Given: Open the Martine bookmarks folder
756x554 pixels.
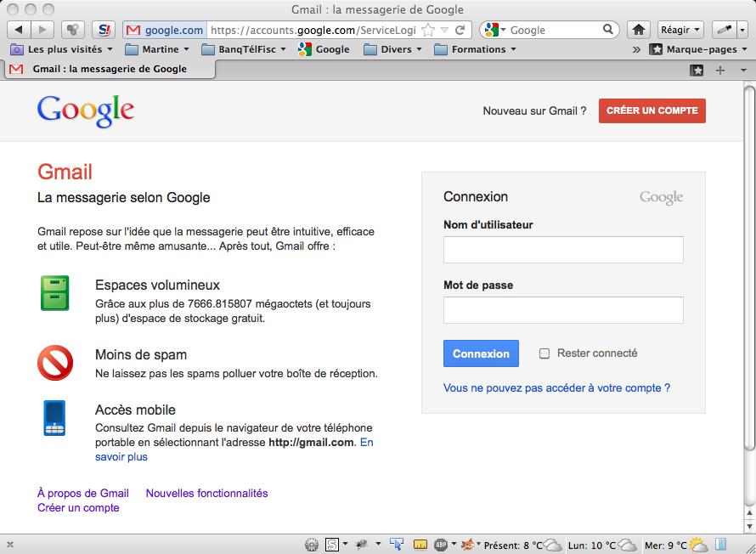Looking at the screenshot, I should (156, 49).
